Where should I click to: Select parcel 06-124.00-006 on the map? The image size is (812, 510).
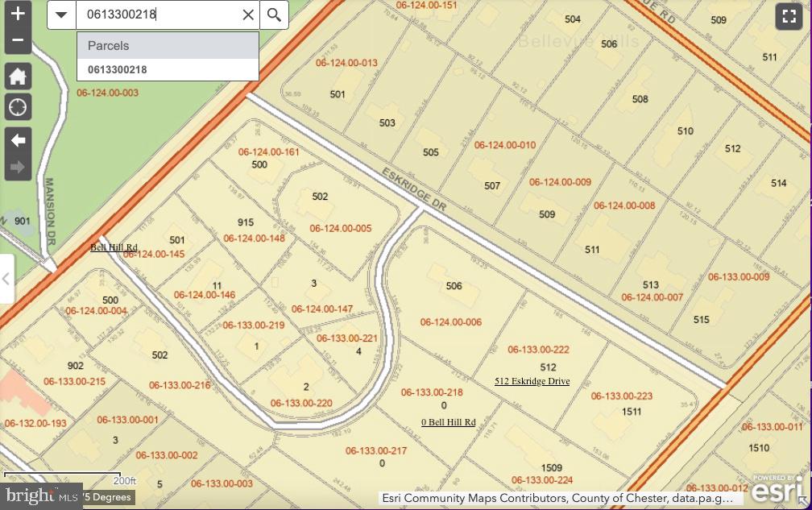[450, 322]
